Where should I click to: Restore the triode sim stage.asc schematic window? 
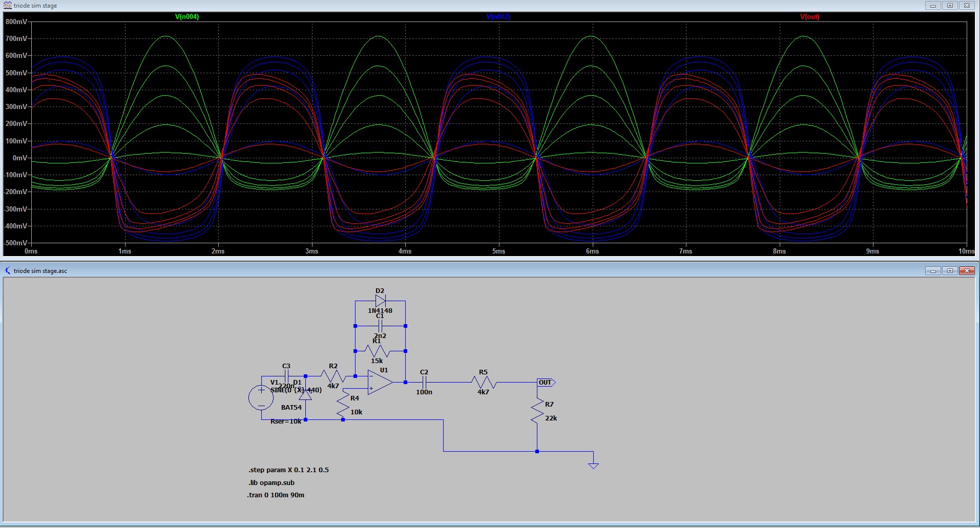tap(950, 270)
